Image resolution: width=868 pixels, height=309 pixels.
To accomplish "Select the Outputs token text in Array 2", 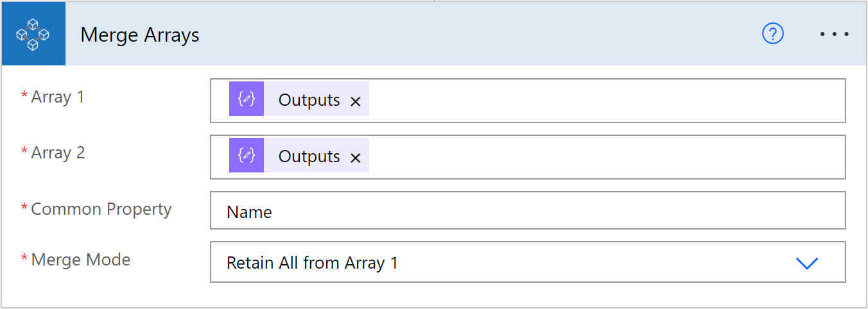I will pyautogui.click(x=309, y=156).
